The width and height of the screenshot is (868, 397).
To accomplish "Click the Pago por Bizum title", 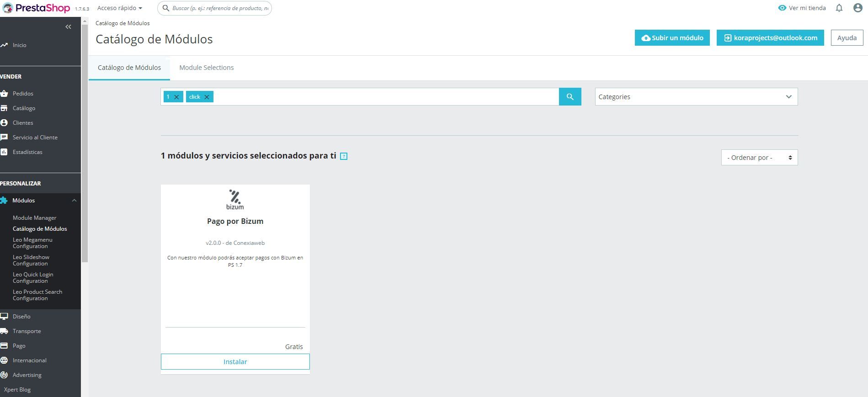I will click(235, 221).
